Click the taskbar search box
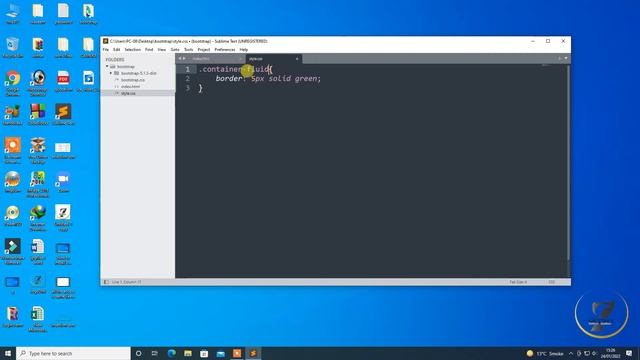This screenshot has width=640, height=360. click(x=73, y=353)
